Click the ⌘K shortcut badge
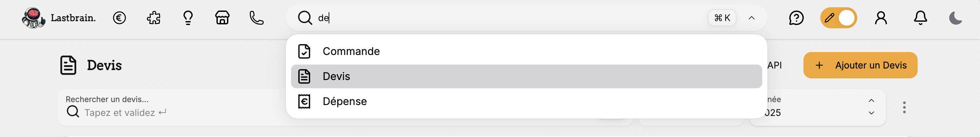 click(x=722, y=18)
